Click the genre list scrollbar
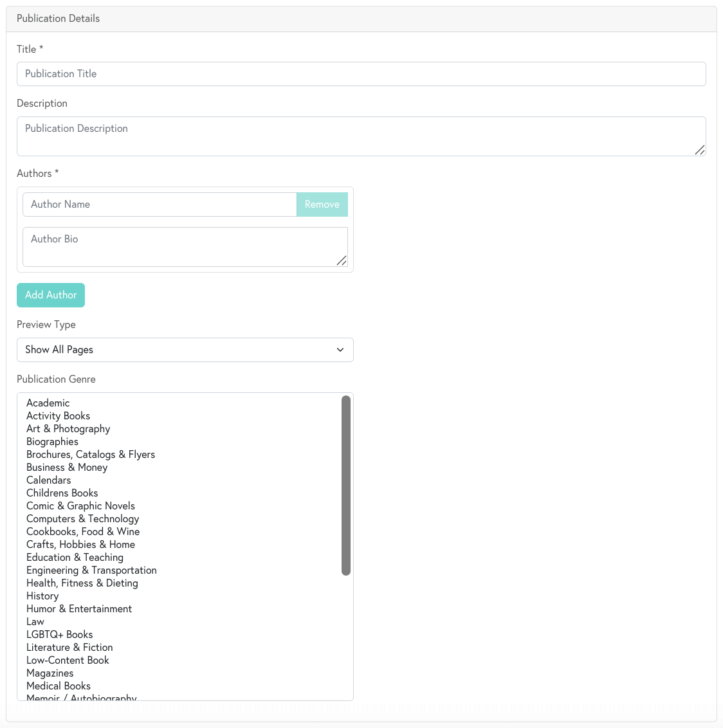723x728 pixels. pyautogui.click(x=347, y=486)
